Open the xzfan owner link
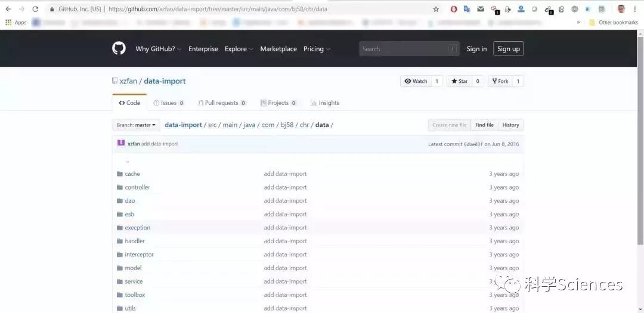The width and height of the screenshot is (644, 313). tap(128, 81)
